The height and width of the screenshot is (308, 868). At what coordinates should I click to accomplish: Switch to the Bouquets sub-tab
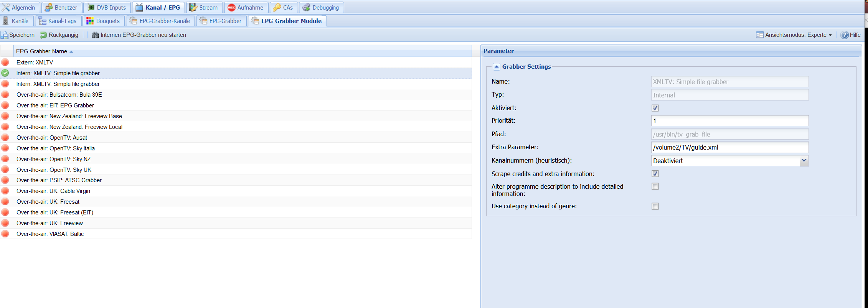click(x=103, y=21)
